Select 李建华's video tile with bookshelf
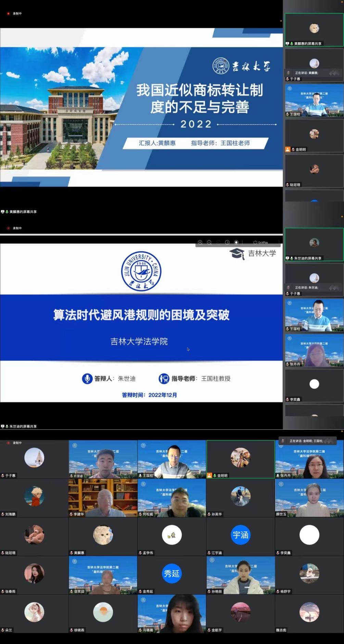344x644 pixels. click(103, 497)
